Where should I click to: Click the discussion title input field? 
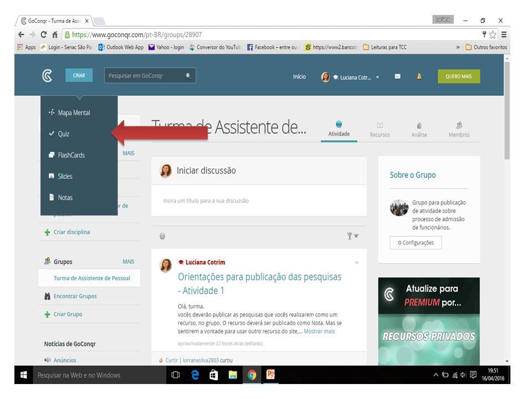[259, 201]
